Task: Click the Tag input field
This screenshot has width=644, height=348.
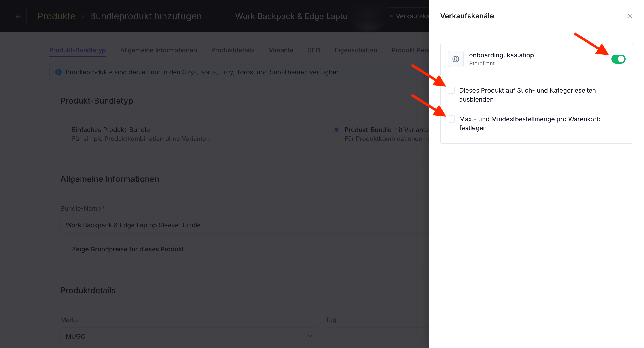Action: tap(377, 337)
